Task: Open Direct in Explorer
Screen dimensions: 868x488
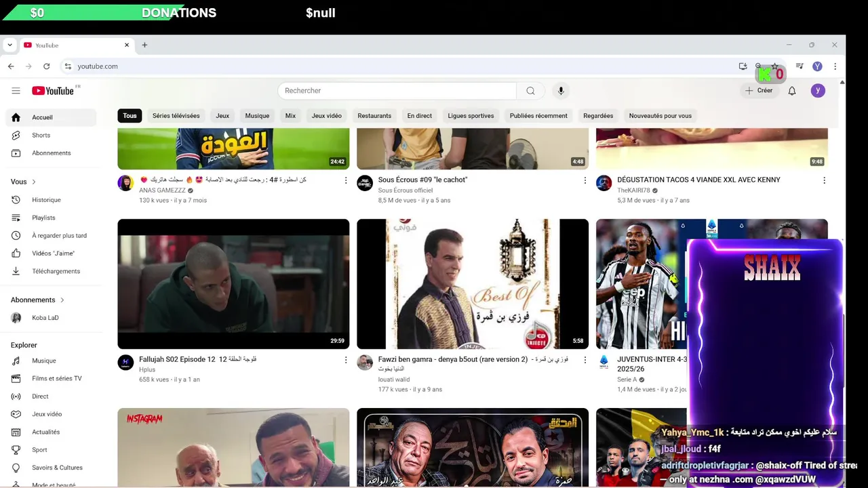Action: point(52,396)
